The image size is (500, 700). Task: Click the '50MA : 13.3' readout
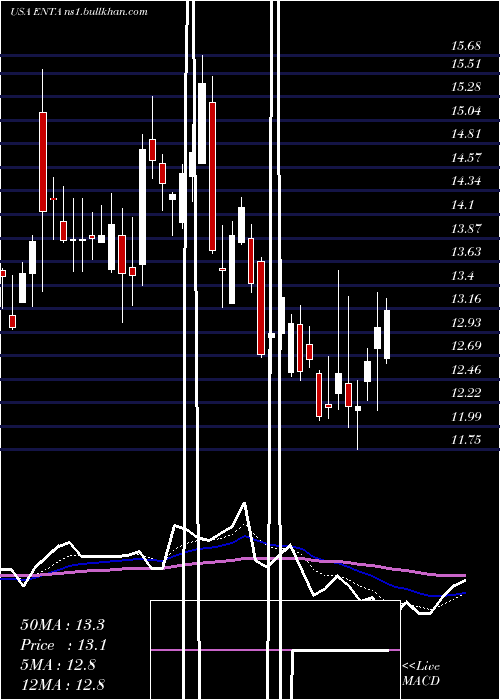(62, 625)
